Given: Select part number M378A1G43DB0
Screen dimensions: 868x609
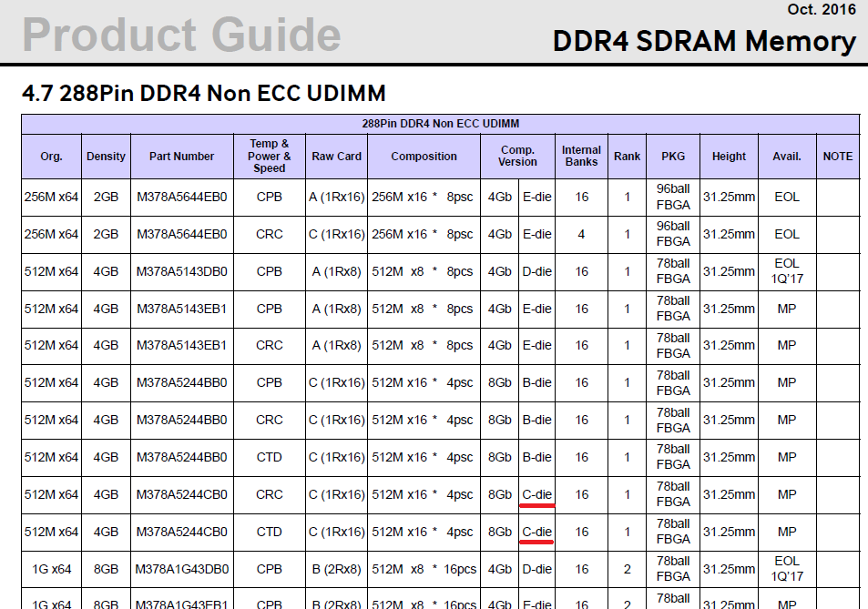Looking at the screenshot, I should click(181, 569).
